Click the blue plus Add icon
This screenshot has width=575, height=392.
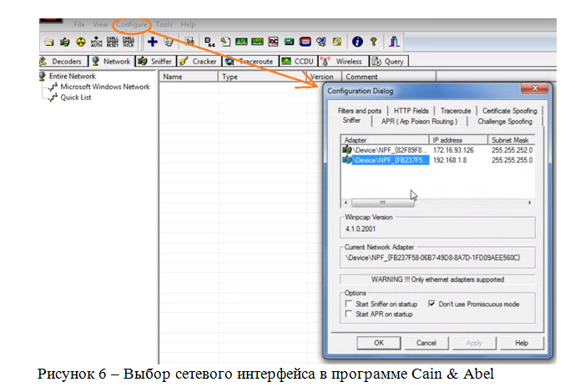click(153, 42)
